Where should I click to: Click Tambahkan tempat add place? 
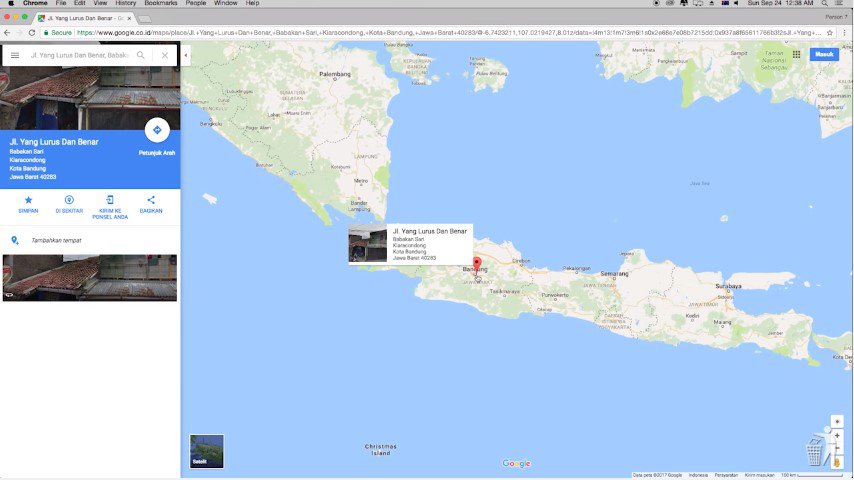coord(56,240)
